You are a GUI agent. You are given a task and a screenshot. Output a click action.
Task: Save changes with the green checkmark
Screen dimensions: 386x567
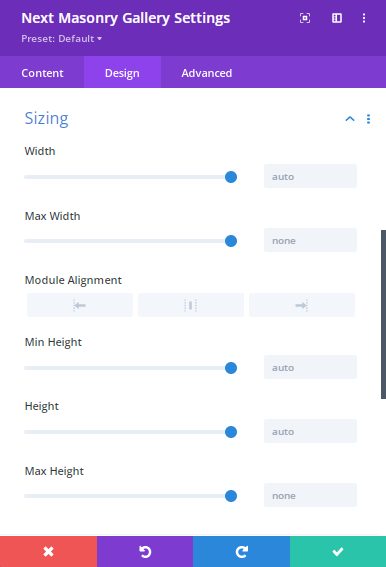(338, 551)
